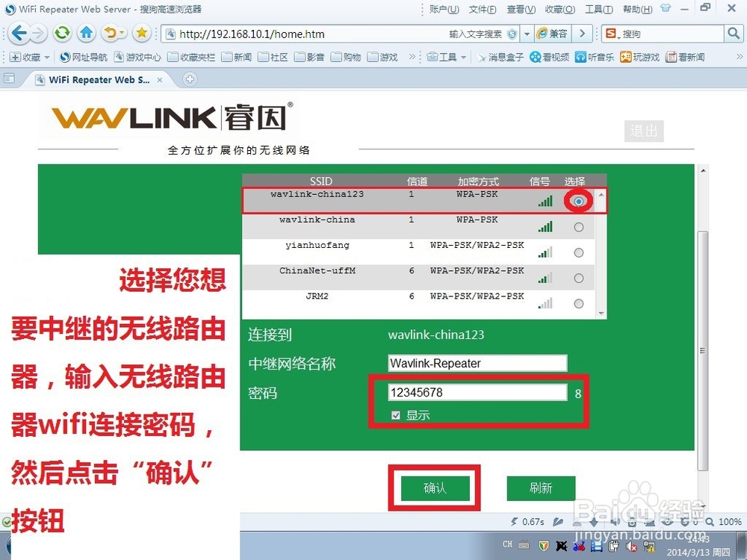Switch to the WiFi Repeater Web Server tab
The width and height of the screenshot is (747, 560).
[x=97, y=78]
